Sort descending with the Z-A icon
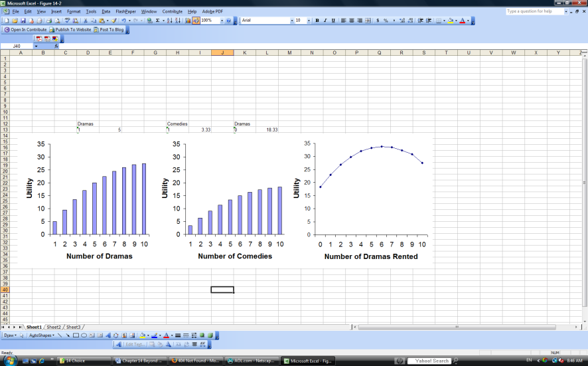The width and height of the screenshot is (588, 366). coord(178,21)
